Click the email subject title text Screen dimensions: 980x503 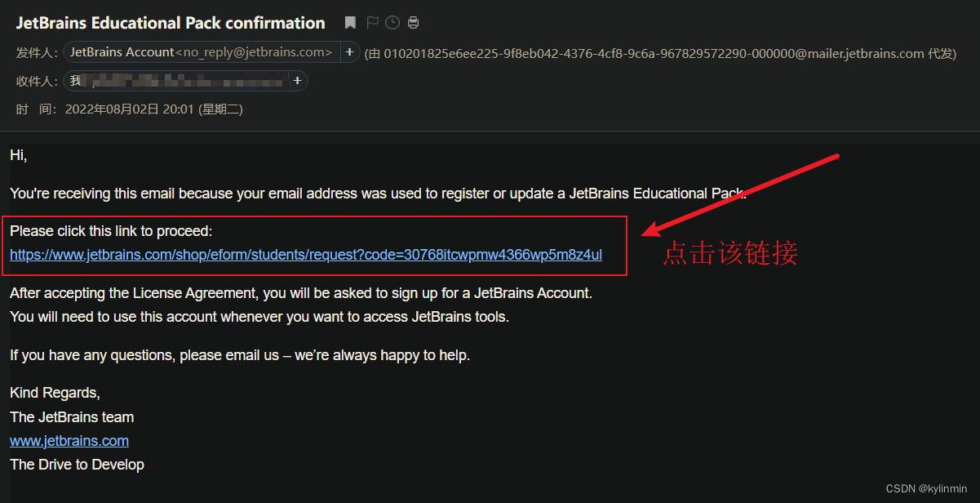click(x=171, y=23)
